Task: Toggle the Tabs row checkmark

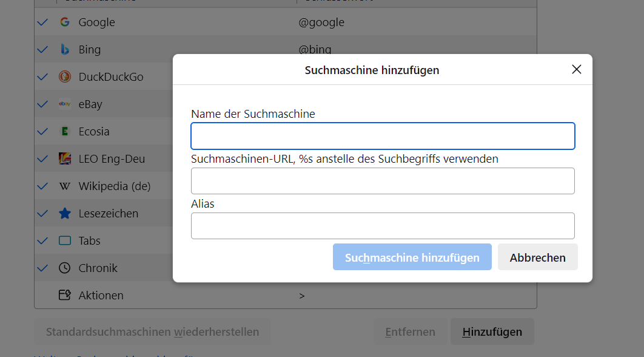Action: click(x=42, y=241)
